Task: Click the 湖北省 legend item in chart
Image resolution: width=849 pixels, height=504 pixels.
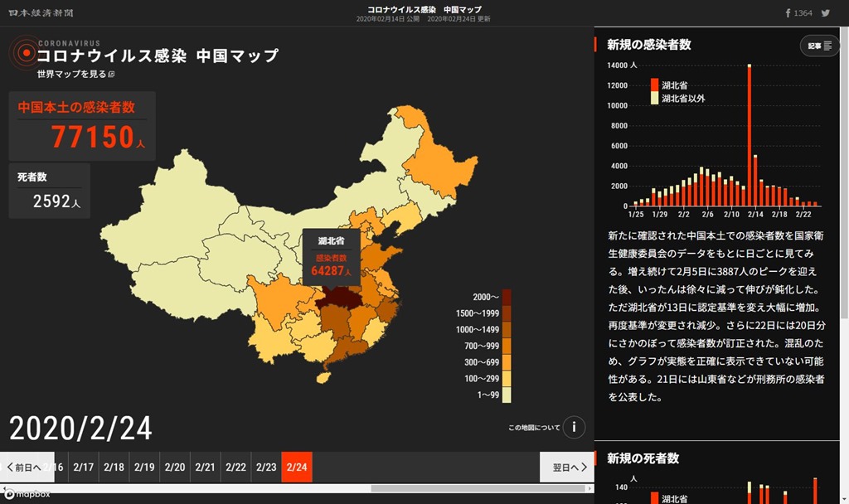Action: [669, 85]
